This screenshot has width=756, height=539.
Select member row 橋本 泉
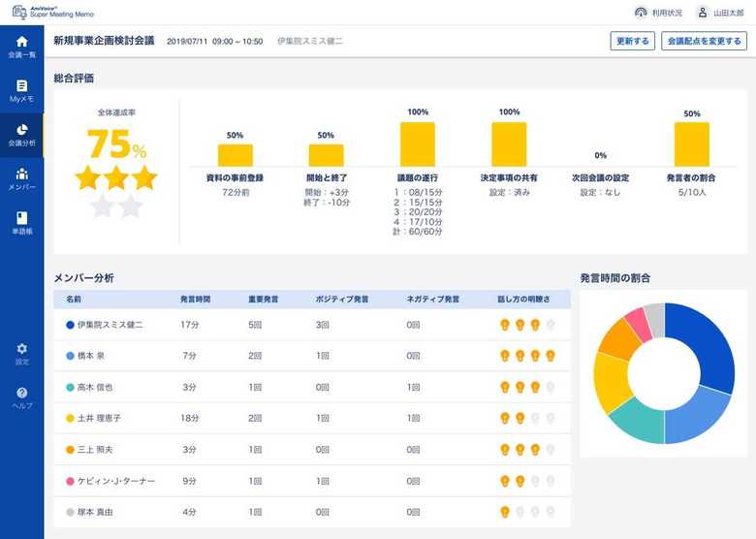pos(312,356)
